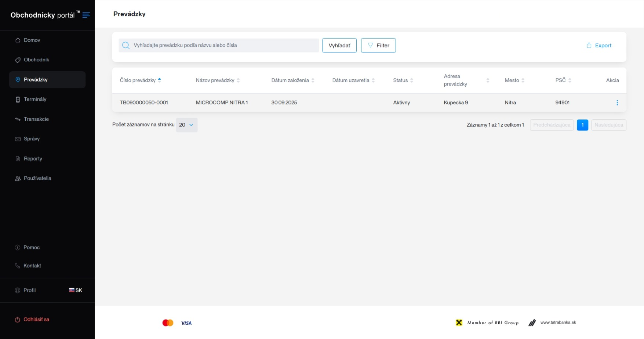
Task: Open Používatelia in the sidebar menu
Action: (37, 178)
